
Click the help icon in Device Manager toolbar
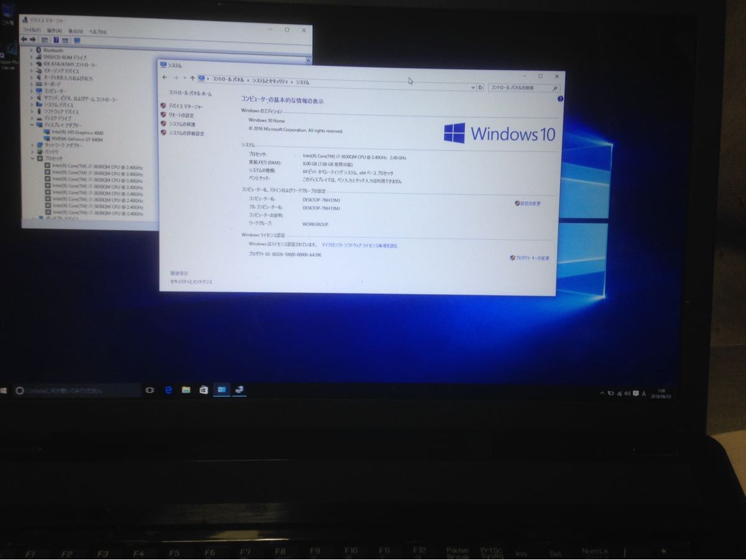click(x=56, y=40)
